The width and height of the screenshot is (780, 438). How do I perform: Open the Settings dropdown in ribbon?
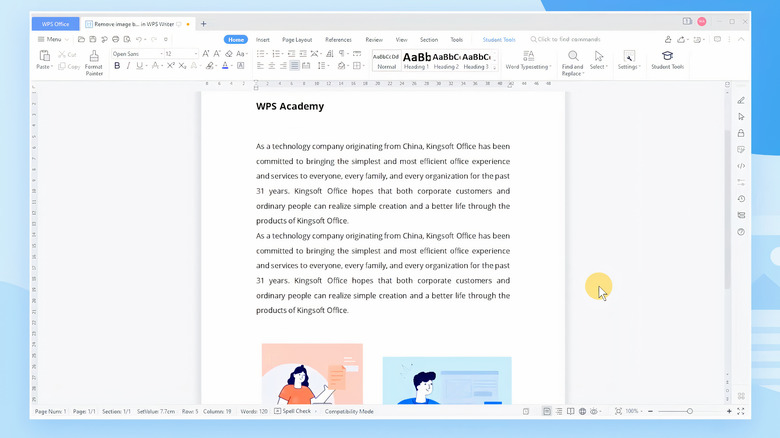pyautogui.click(x=629, y=61)
